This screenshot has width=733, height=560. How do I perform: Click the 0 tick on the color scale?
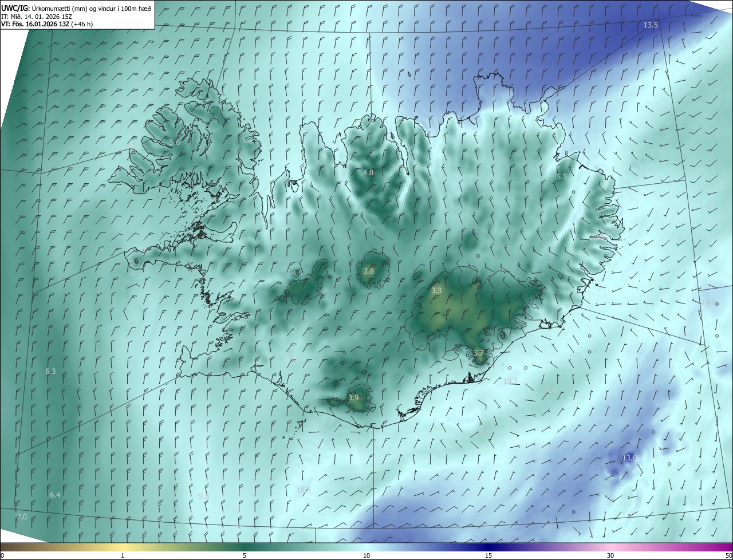pyautogui.click(x=2, y=555)
